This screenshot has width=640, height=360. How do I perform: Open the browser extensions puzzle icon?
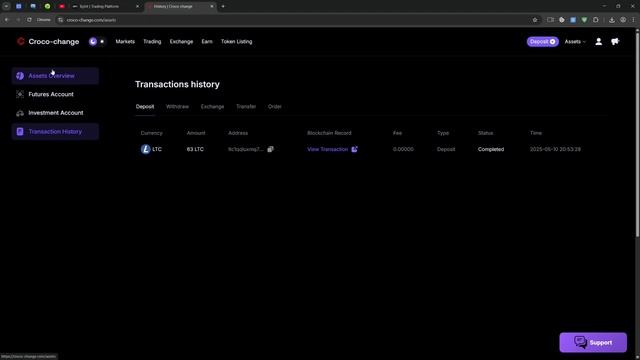[596, 20]
